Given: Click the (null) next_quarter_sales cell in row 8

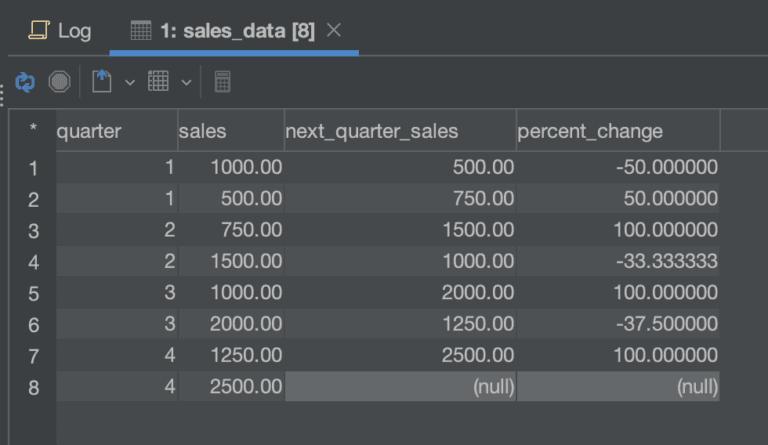Looking at the screenshot, I should [x=400, y=387].
